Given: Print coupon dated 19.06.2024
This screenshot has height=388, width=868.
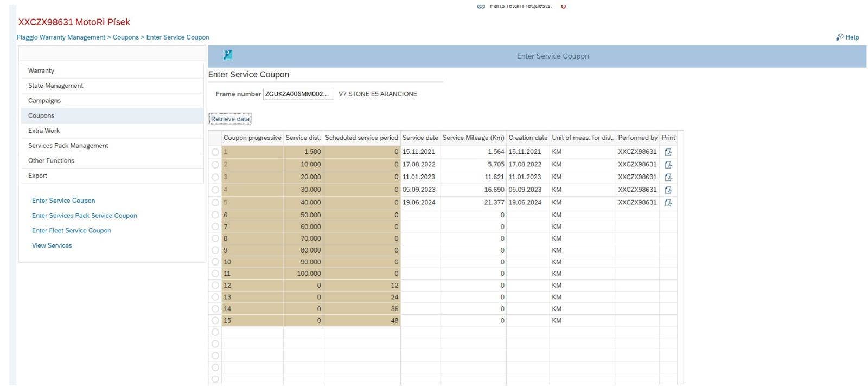Looking at the screenshot, I should [x=668, y=203].
